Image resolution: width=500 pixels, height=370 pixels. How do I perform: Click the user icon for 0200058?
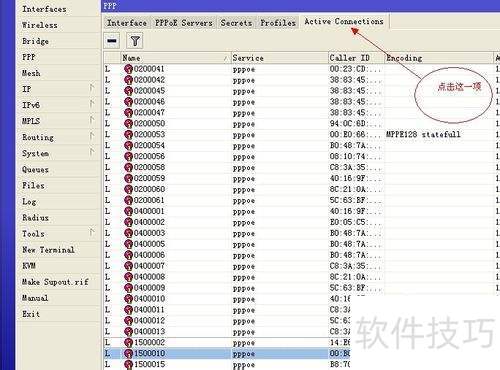coord(128,167)
